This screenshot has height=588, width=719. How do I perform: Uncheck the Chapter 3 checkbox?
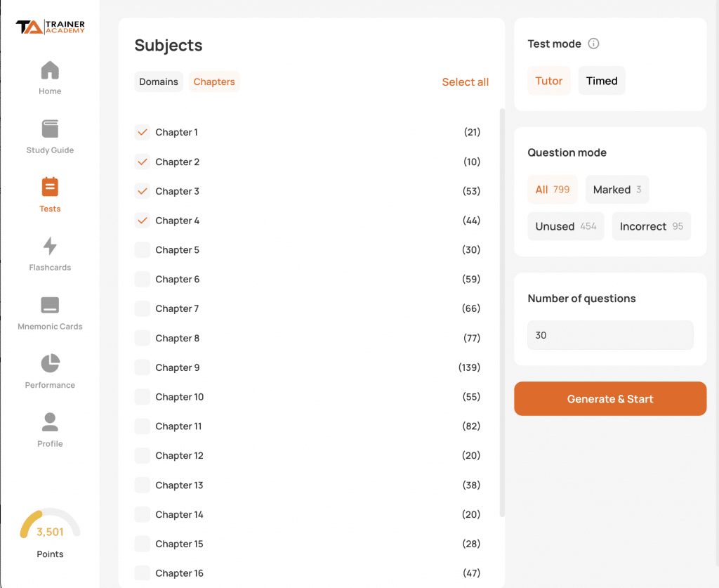coord(143,191)
